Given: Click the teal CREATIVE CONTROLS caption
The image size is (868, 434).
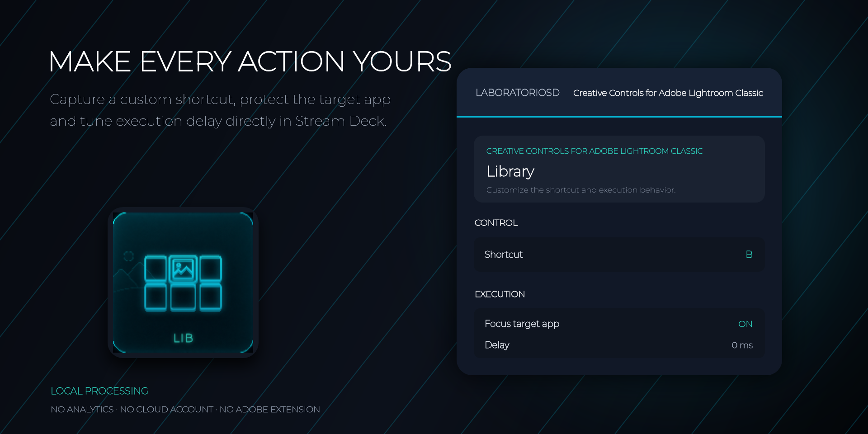Looking at the screenshot, I should (594, 151).
